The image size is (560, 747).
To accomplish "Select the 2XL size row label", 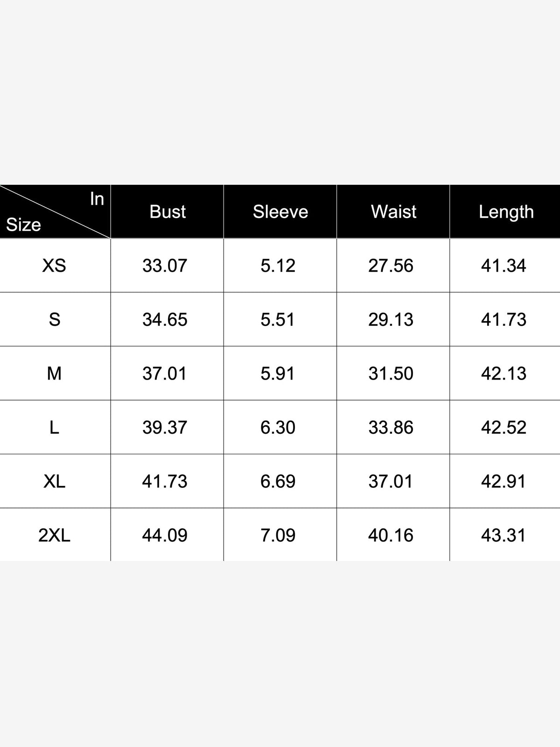I will pyautogui.click(x=54, y=536).
